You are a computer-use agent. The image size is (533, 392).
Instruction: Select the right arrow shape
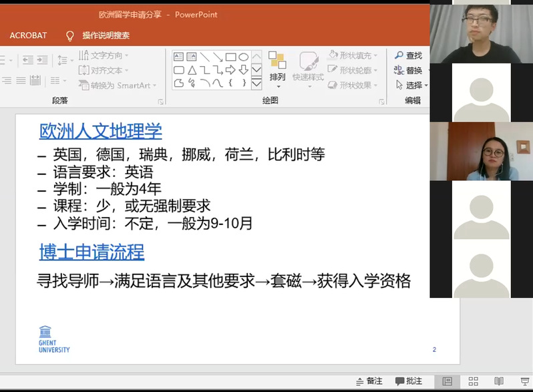[230, 70]
